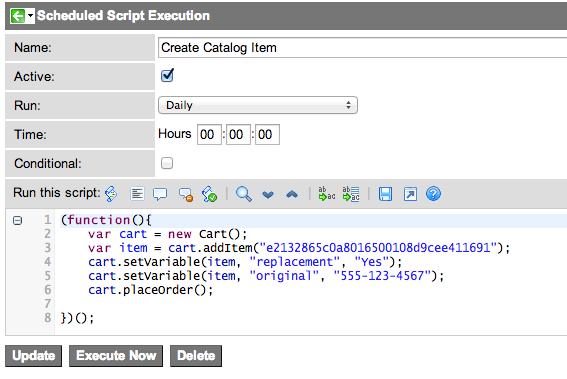The image size is (567, 379).
Task: Click cart.placeOrder() on line 6
Action: point(150,290)
